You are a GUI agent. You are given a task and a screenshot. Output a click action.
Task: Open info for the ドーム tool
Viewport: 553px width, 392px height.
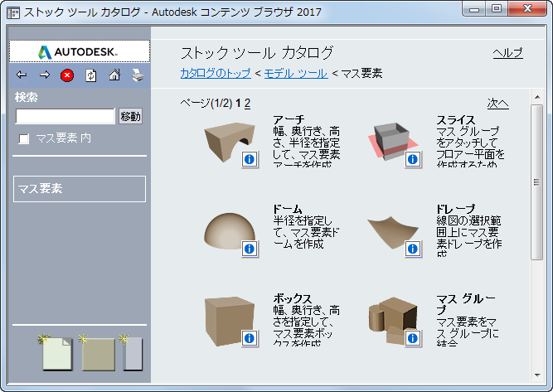click(x=250, y=249)
